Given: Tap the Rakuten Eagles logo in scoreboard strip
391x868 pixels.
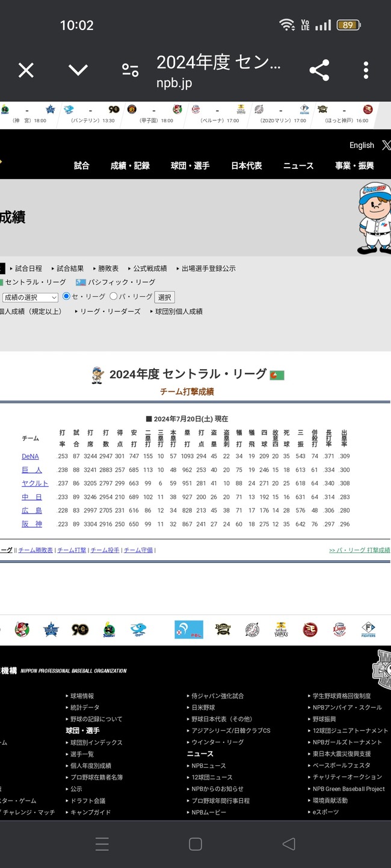Looking at the screenshot, I should coord(368,109).
